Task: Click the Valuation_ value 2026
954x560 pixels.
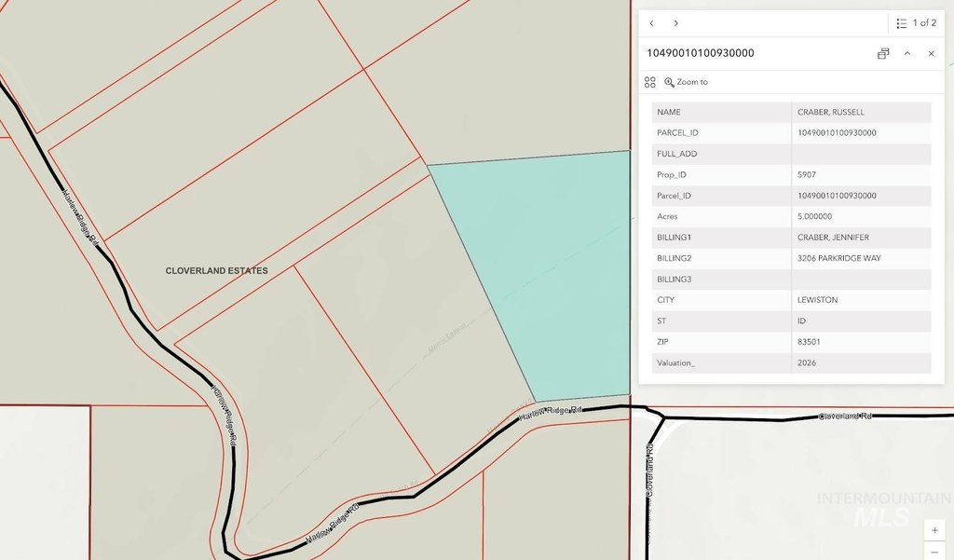Action: (806, 362)
